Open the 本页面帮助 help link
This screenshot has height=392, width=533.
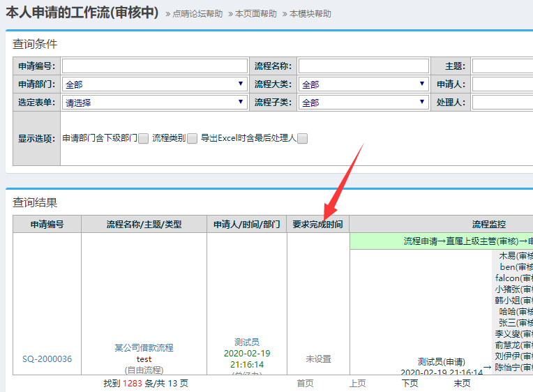tap(255, 14)
